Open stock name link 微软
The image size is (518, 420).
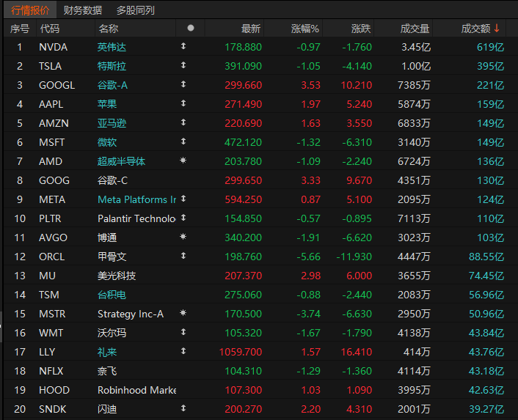107,142
